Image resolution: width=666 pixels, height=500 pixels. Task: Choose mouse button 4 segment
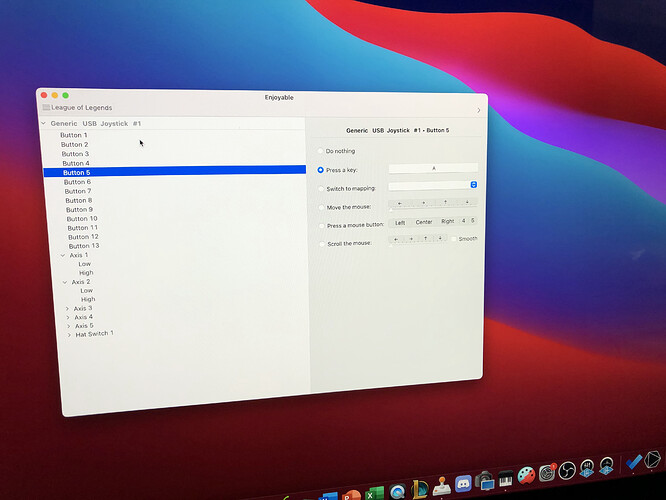[x=463, y=221]
